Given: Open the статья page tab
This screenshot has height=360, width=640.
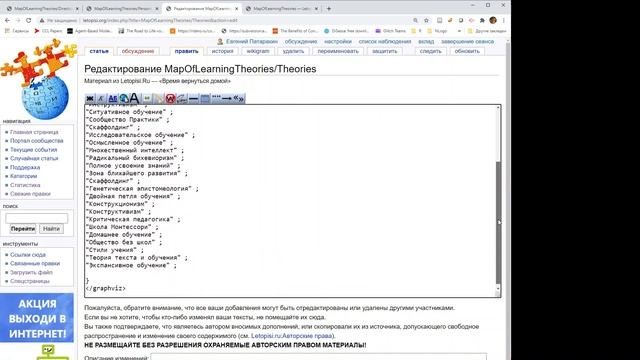Looking at the screenshot, I should coord(99,51).
